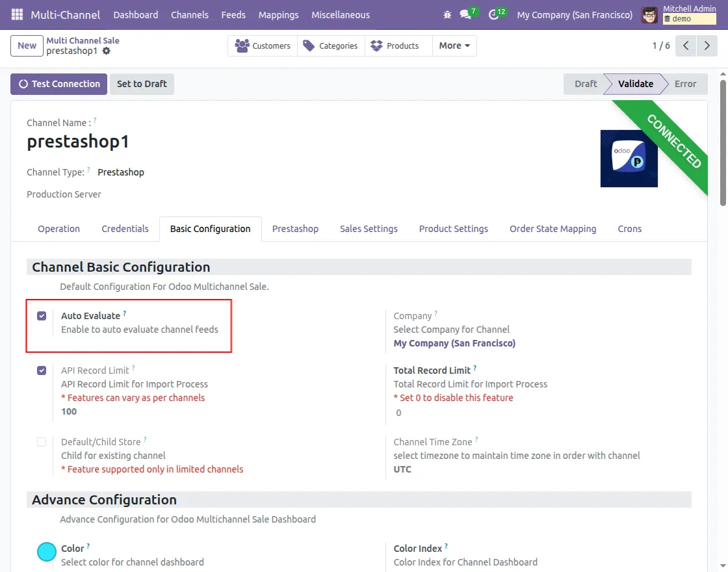The width and height of the screenshot is (728, 572).
Task: Click help mark beside Color Index
Action: (446, 547)
